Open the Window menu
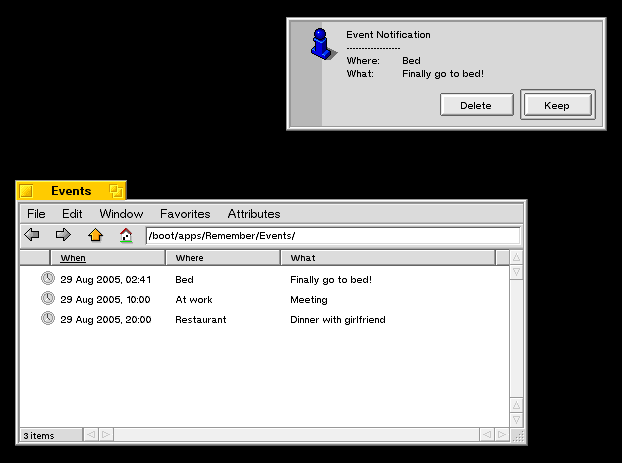The image size is (622, 463). click(121, 213)
